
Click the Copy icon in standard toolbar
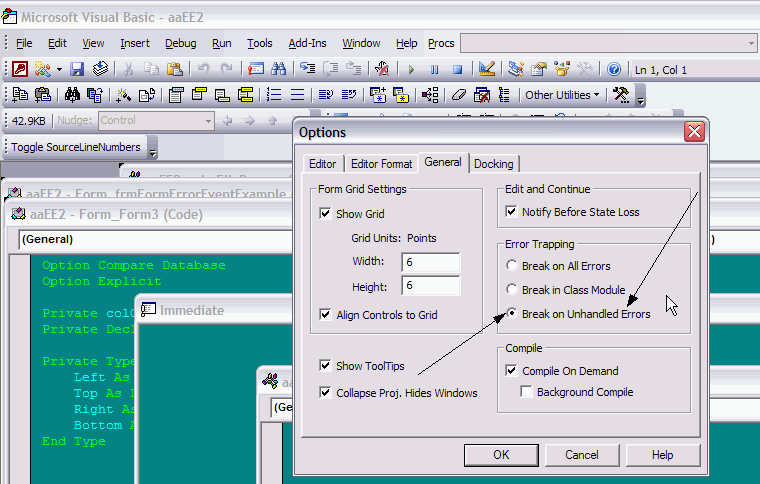pyautogui.click(x=151, y=69)
